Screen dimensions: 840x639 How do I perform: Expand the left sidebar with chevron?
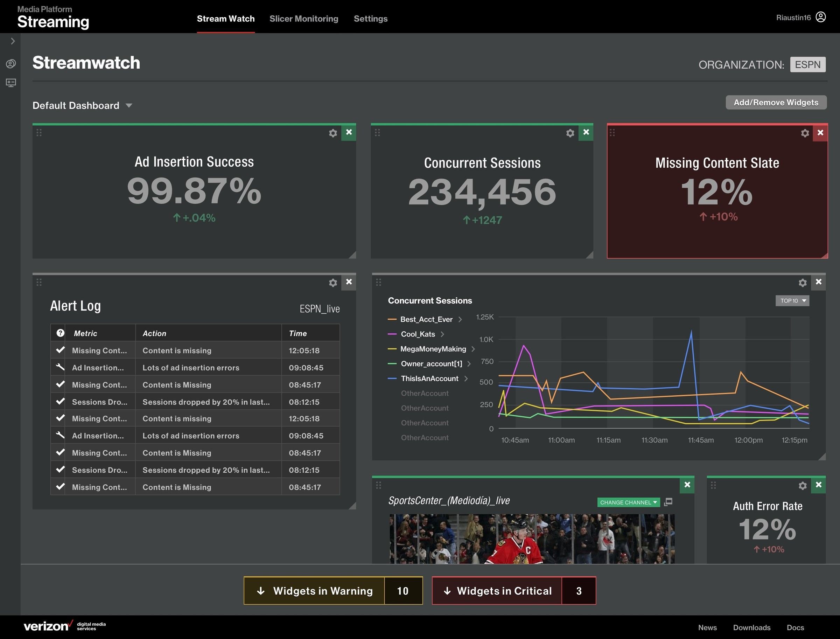coord(13,41)
